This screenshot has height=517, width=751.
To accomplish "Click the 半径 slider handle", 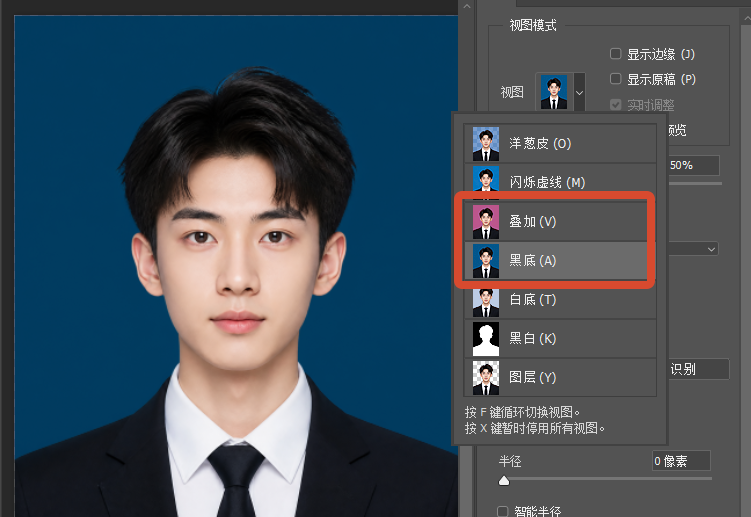I will click(504, 481).
